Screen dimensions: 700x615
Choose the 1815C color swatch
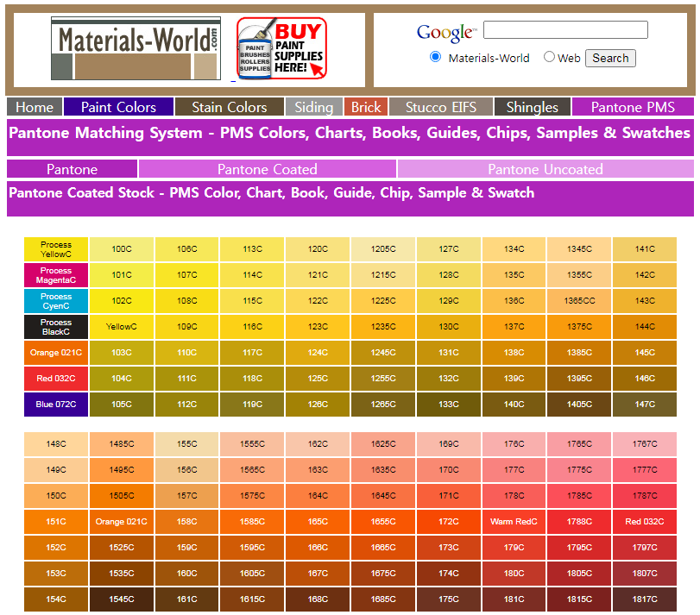click(x=579, y=599)
